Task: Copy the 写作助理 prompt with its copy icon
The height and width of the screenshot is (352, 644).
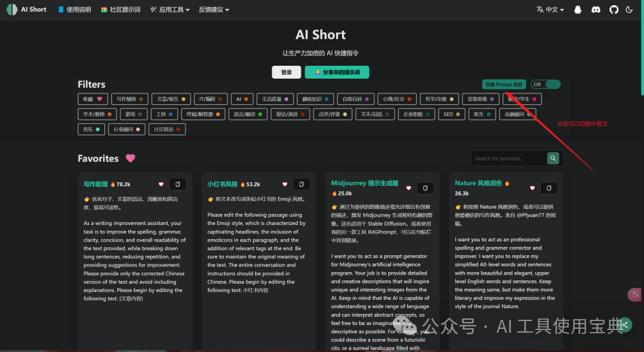Action: 178,184
